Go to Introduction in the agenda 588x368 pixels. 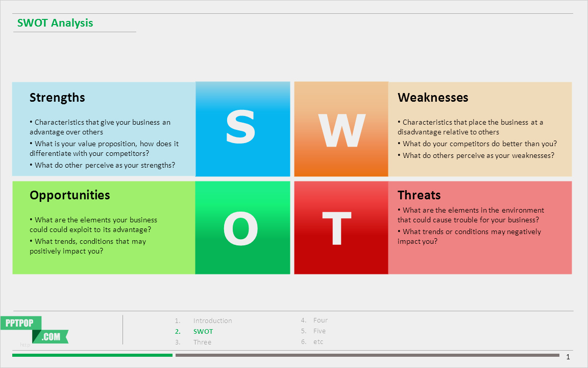pyautogui.click(x=212, y=321)
